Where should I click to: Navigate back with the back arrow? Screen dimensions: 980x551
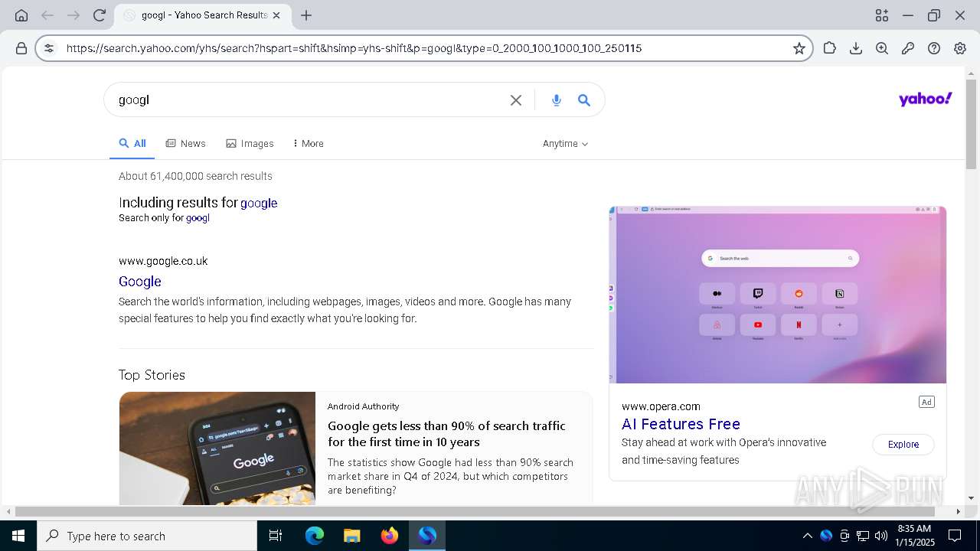pos(47,15)
